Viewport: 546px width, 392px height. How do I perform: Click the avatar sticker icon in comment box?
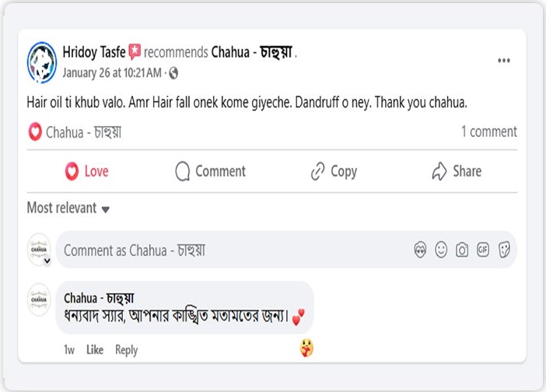click(421, 250)
